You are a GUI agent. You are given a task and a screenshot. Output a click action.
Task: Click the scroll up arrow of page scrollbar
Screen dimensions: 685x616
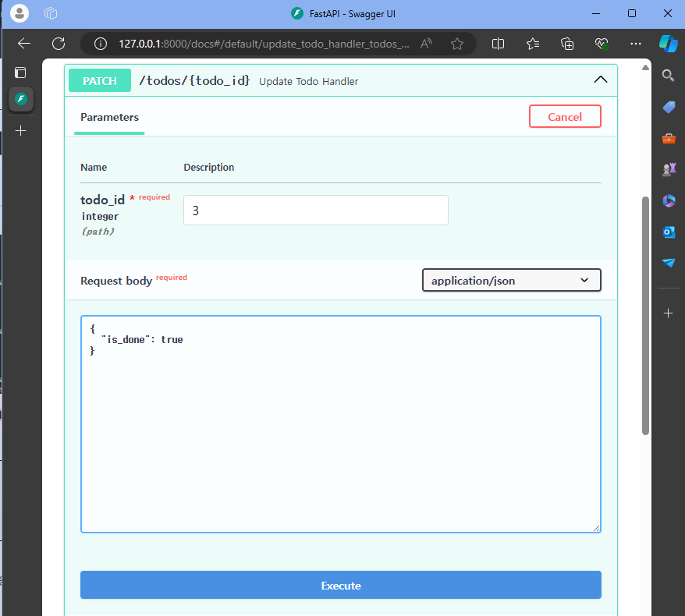pos(645,68)
